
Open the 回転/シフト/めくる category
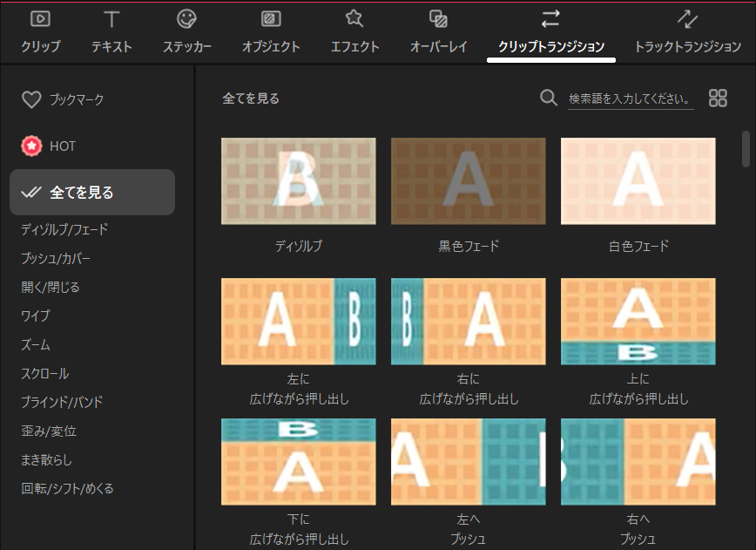(67, 488)
